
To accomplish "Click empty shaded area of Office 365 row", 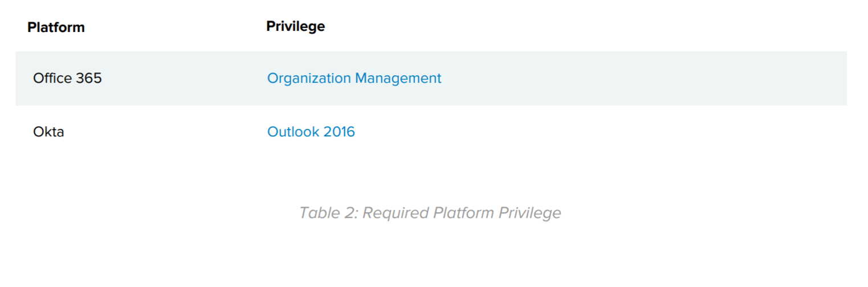I will pyautogui.click(x=627, y=78).
